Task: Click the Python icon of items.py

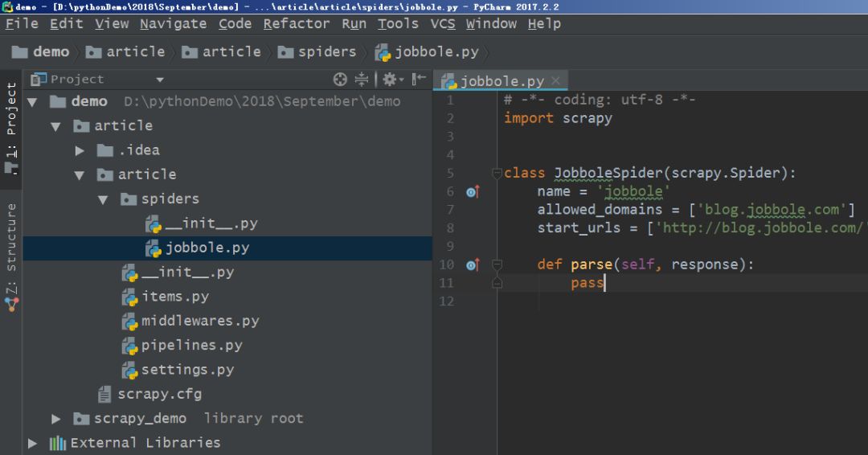Action: pos(129,297)
